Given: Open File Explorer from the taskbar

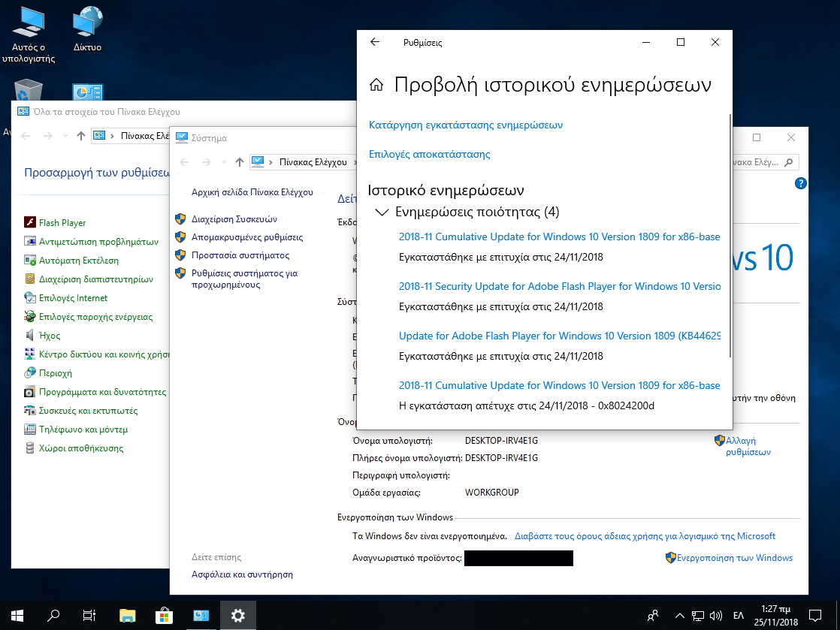Looking at the screenshot, I should 128,616.
